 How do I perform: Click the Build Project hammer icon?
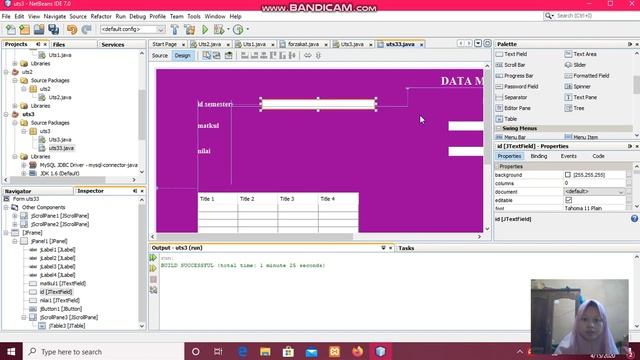click(x=175, y=29)
